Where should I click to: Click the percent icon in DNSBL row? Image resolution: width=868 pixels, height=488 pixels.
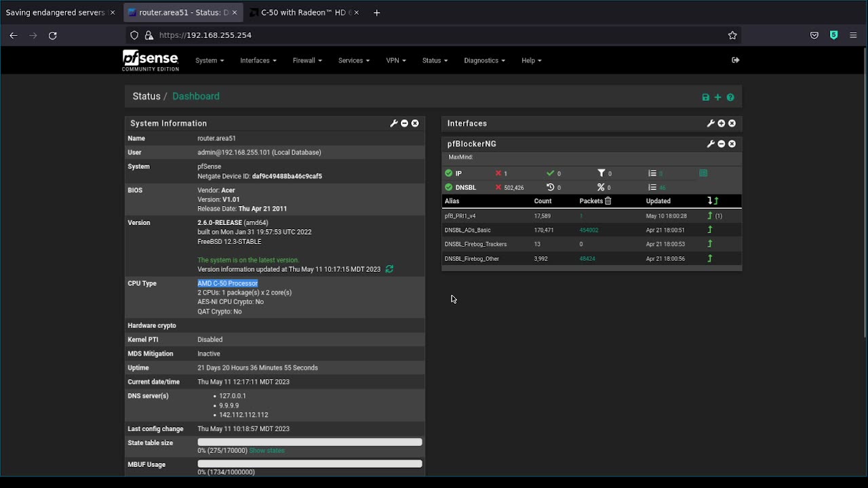[601, 187]
